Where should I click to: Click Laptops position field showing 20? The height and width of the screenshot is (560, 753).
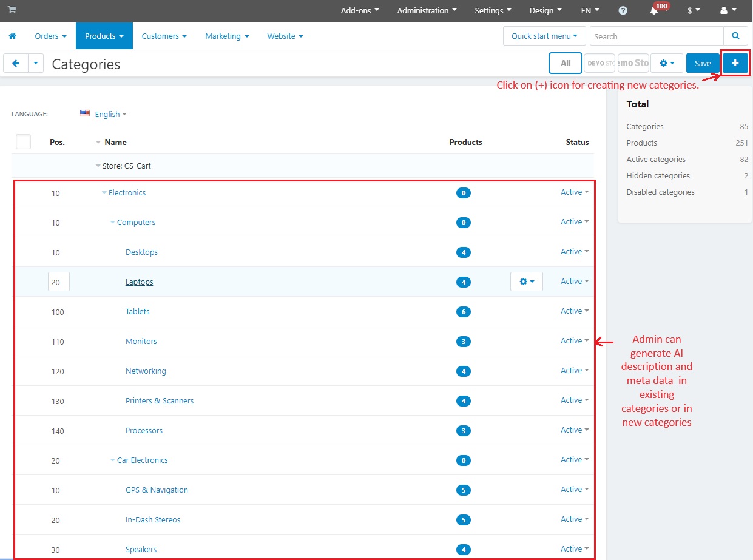59,282
